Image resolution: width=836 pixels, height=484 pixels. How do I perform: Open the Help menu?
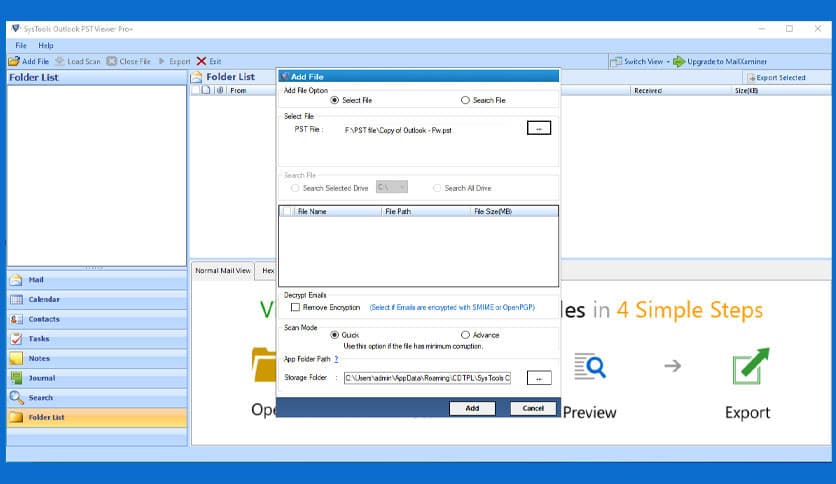46,45
